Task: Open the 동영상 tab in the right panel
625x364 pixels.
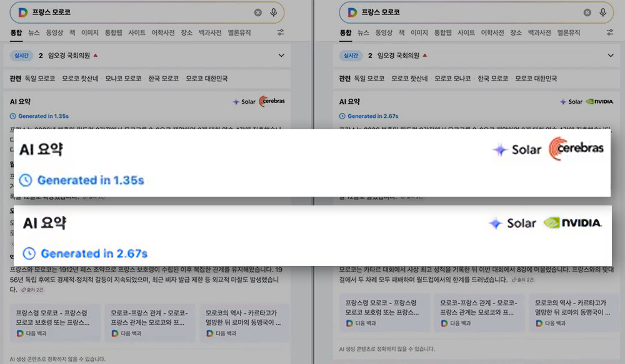Action: click(384, 32)
